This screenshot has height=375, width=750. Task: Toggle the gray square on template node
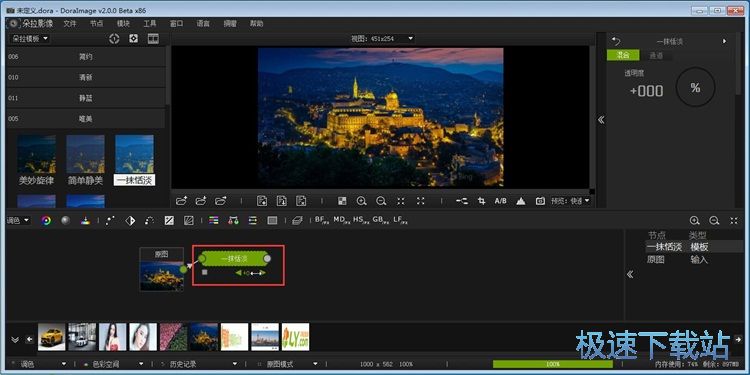205,272
